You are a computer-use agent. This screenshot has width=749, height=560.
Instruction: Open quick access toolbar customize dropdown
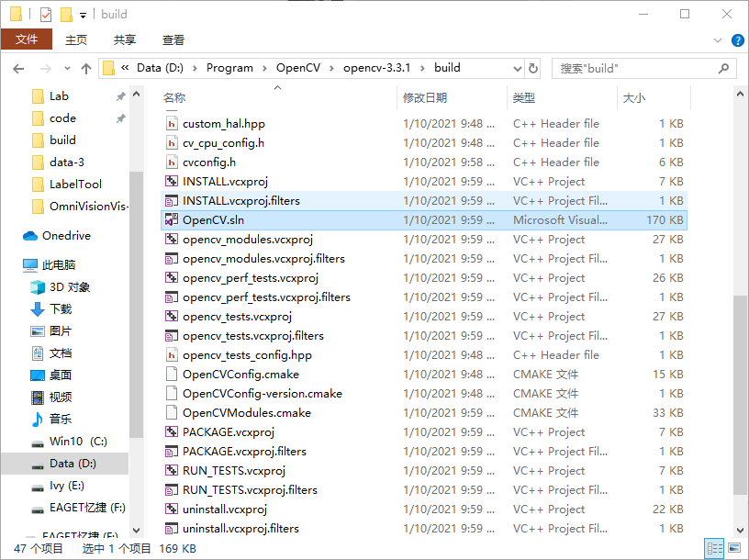coord(84,16)
